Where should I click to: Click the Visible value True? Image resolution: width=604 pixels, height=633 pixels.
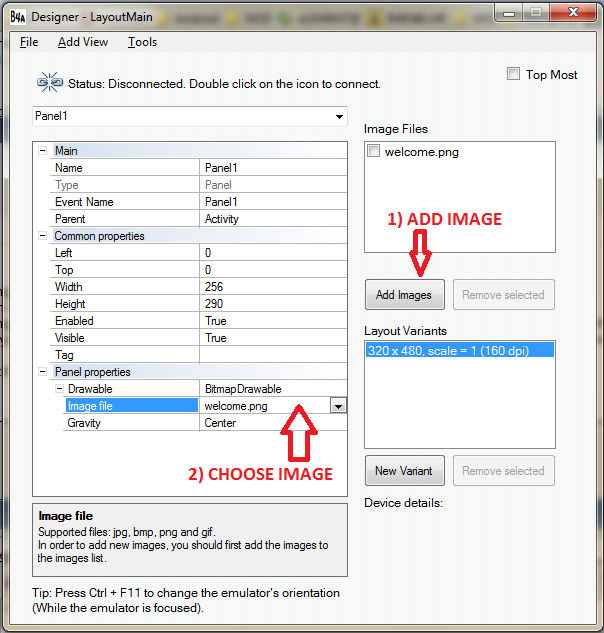click(x=273, y=337)
